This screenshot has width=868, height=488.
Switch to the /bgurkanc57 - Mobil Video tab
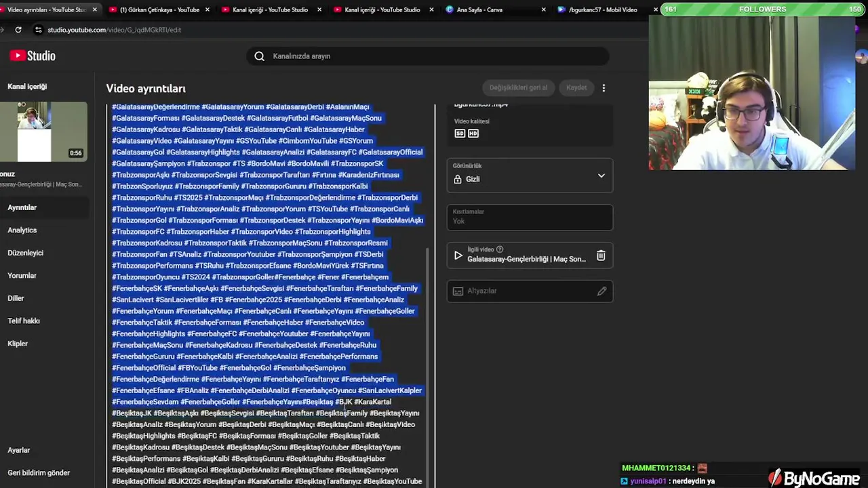point(603,9)
